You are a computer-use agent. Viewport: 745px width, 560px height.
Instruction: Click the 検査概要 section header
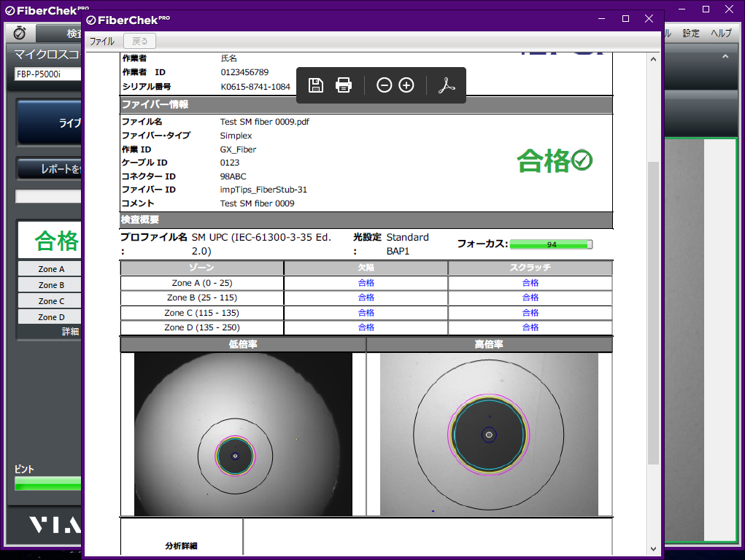point(366,220)
